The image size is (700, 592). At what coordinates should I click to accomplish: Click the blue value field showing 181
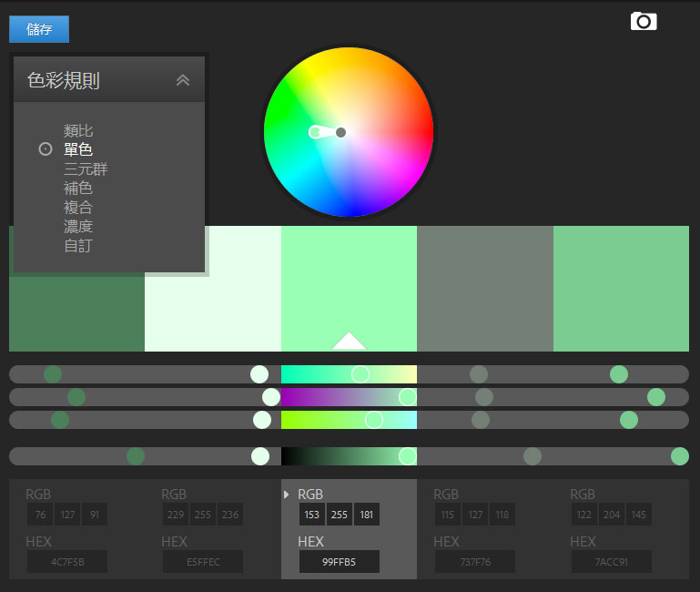click(x=367, y=515)
